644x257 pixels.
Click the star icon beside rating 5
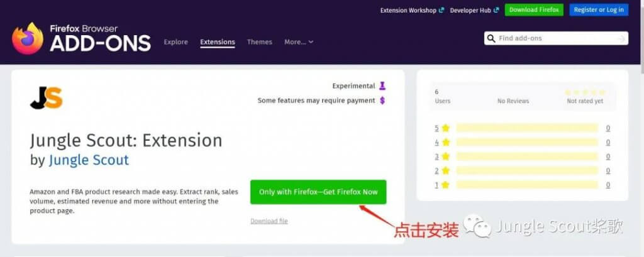446,128
